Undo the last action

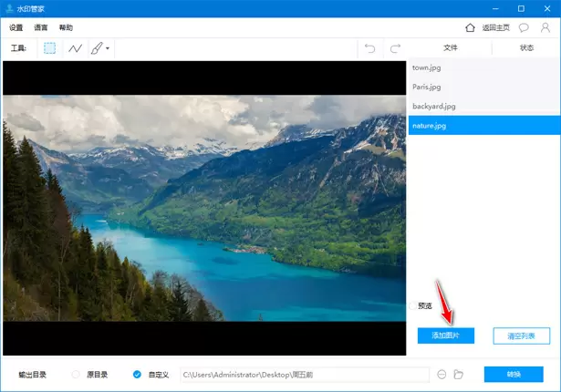(369, 47)
